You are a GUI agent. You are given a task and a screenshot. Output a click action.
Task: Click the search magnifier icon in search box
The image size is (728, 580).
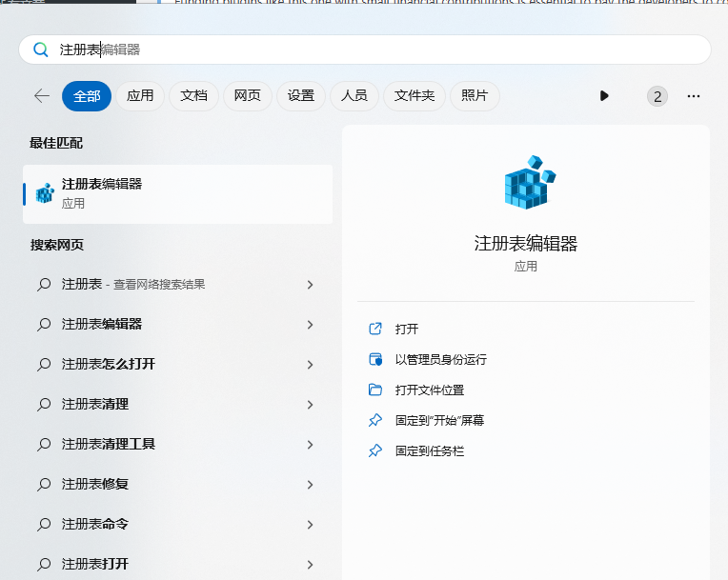(41, 50)
